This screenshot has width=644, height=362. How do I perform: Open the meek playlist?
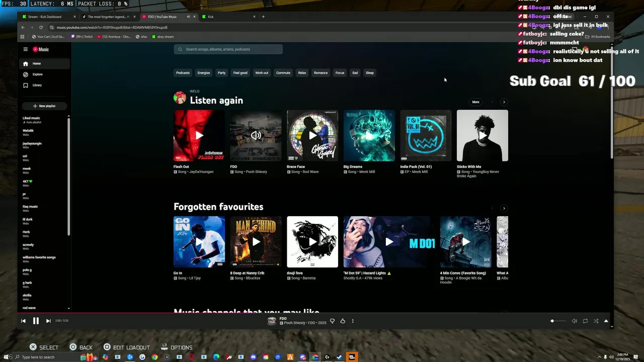point(44,170)
